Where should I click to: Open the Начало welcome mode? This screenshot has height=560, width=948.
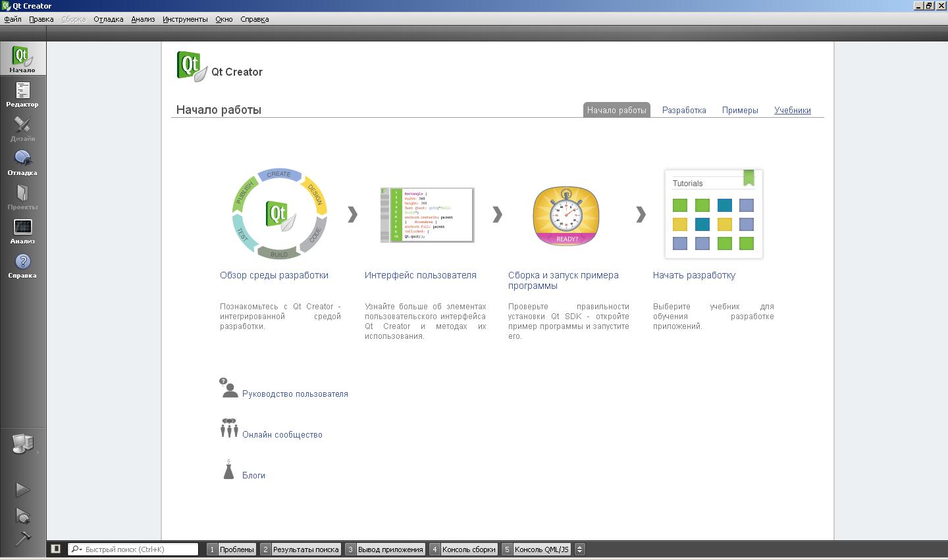(x=22, y=59)
